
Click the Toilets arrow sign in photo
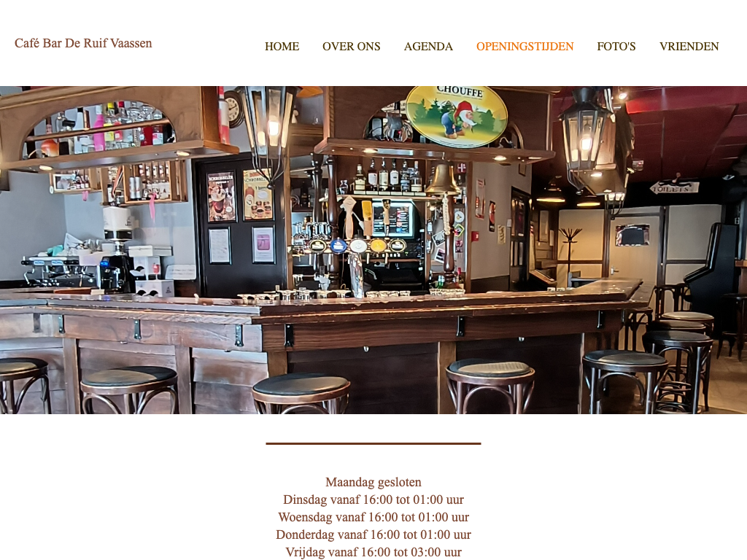coord(673,187)
